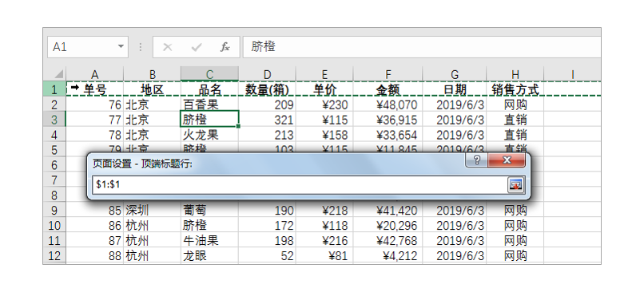Click the 单号 header cell
The width and height of the screenshot is (644, 296).
[x=94, y=89]
